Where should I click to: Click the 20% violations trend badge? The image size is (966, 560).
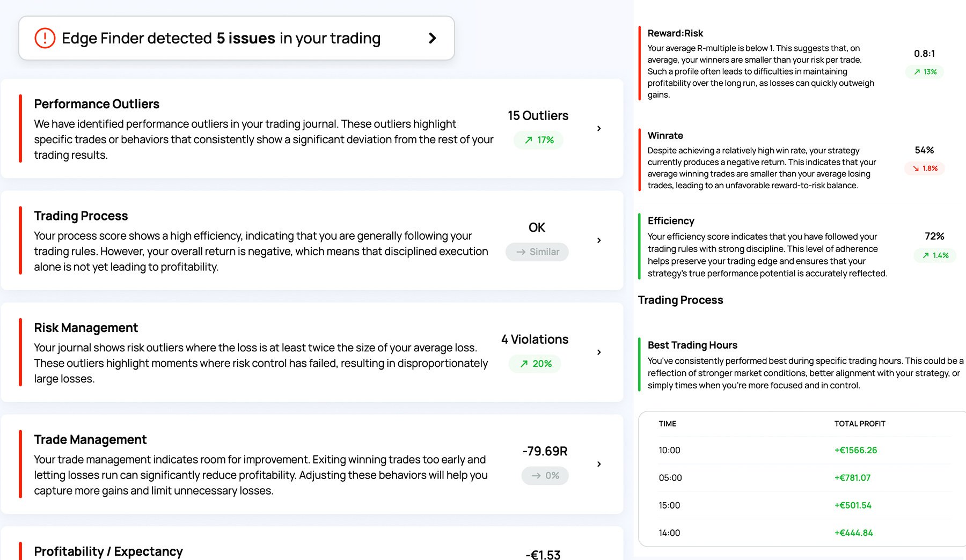tap(535, 364)
